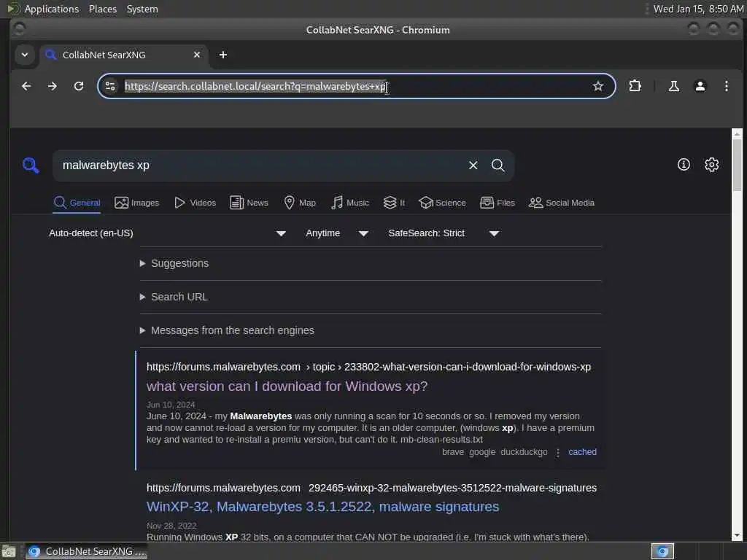Switch to the Map category
The width and height of the screenshot is (747, 560).
(x=300, y=203)
